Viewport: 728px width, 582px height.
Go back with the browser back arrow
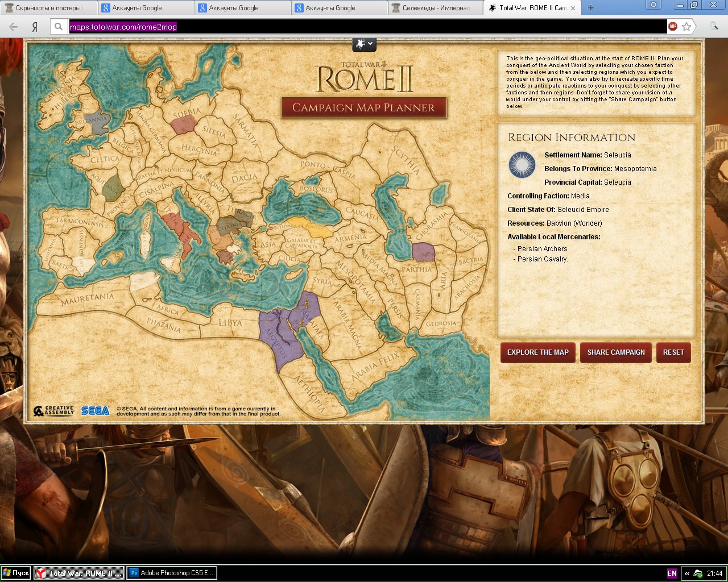(x=14, y=27)
